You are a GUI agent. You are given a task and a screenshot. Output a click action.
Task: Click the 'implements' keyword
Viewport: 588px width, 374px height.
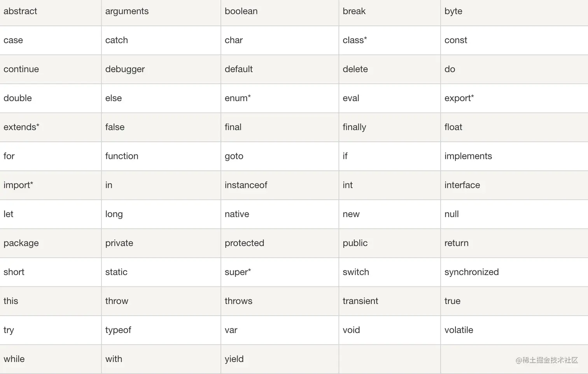pyautogui.click(x=468, y=156)
